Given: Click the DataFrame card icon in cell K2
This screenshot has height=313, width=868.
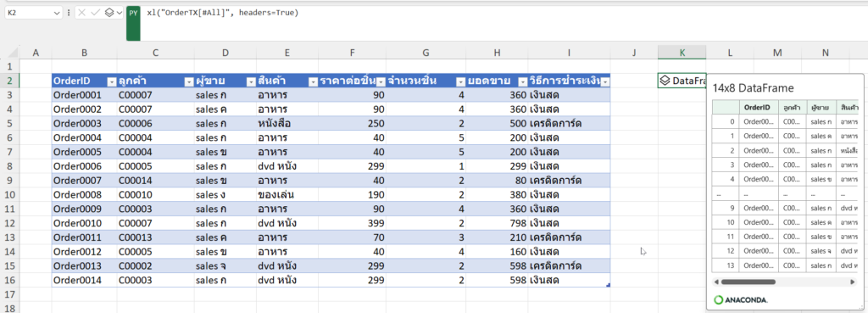Looking at the screenshot, I should [665, 81].
